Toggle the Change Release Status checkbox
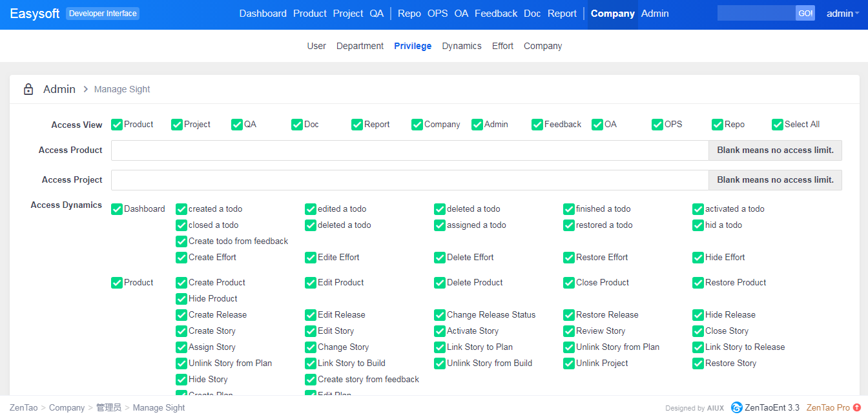The width and height of the screenshot is (868, 419). 440,315
